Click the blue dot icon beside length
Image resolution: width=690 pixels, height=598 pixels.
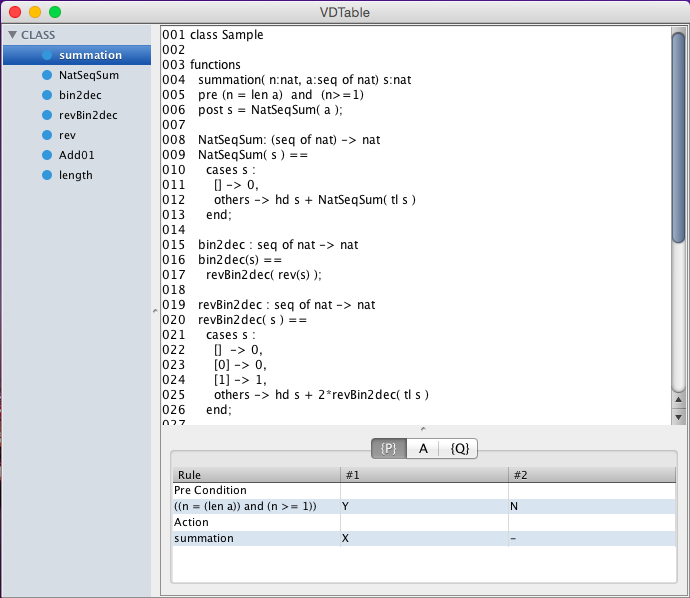tap(47, 175)
